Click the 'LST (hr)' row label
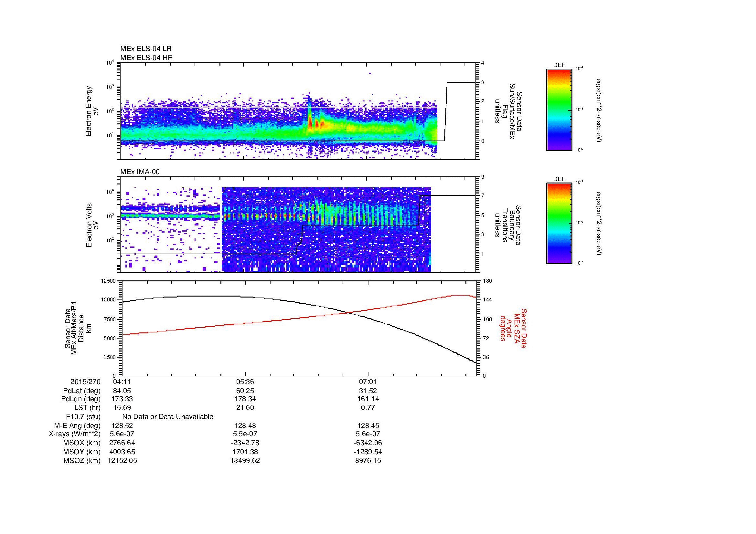Viewport: 756px width, 534px height. (x=87, y=408)
